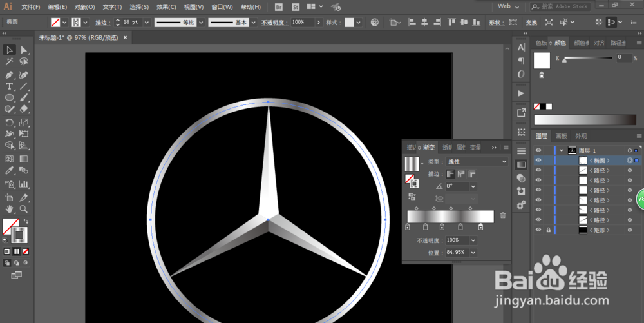Click the 不透明度 link in control bar
Viewport: 644px width, 323px height.
pyautogui.click(x=274, y=23)
